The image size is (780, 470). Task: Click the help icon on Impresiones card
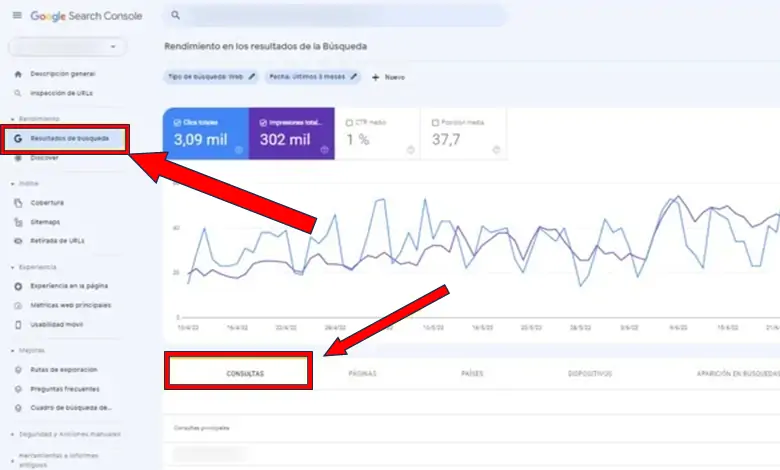(x=324, y=150)
